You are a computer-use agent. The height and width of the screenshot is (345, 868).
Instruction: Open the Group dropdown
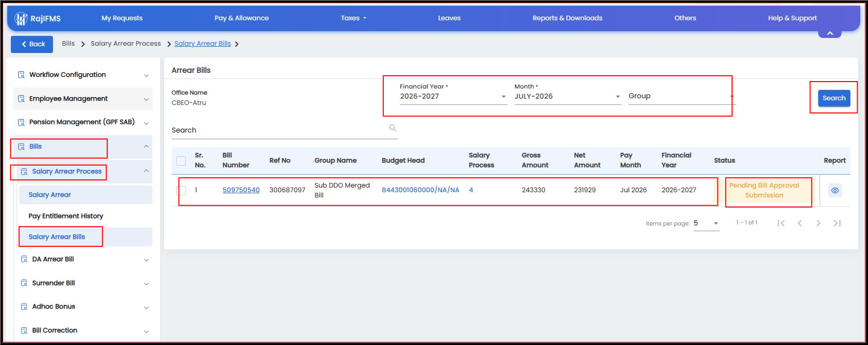pyautogui.click(x=681, y=96)
